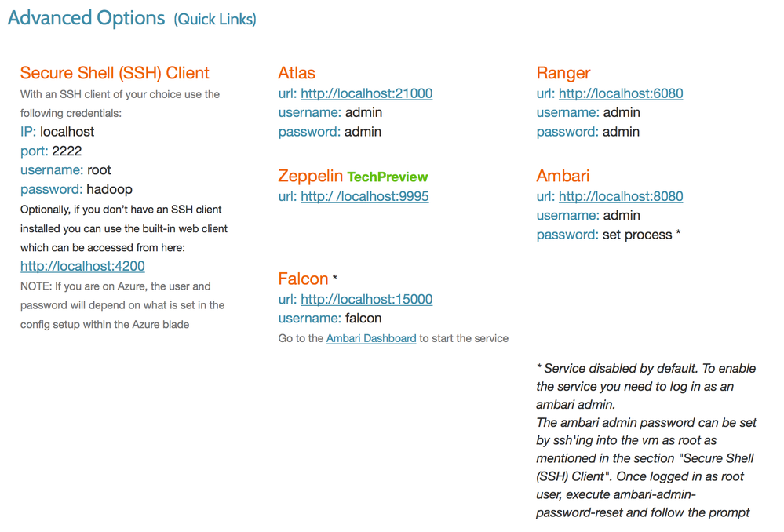Click the Ambari Dashboard link

pos(371,338)
